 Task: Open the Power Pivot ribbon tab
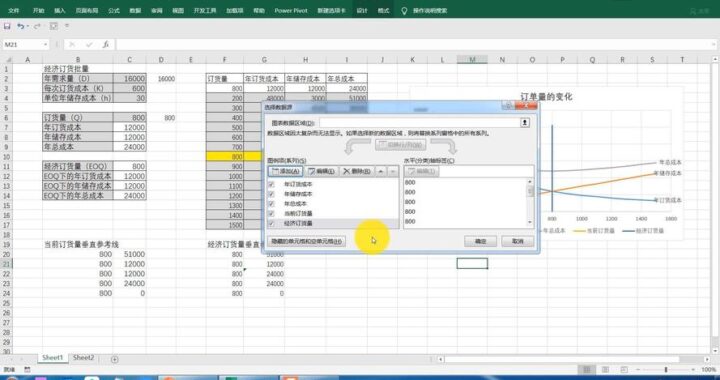click(291, 10)
